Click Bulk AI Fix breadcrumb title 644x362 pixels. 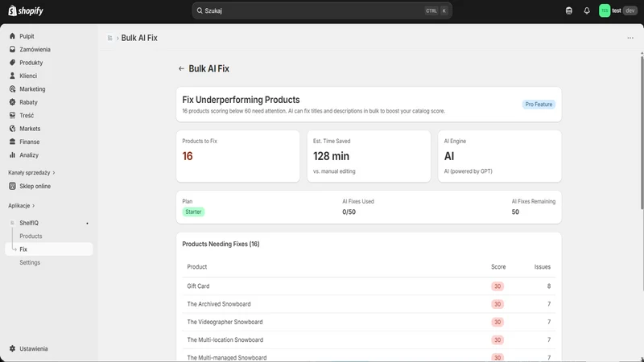point(139,38)
